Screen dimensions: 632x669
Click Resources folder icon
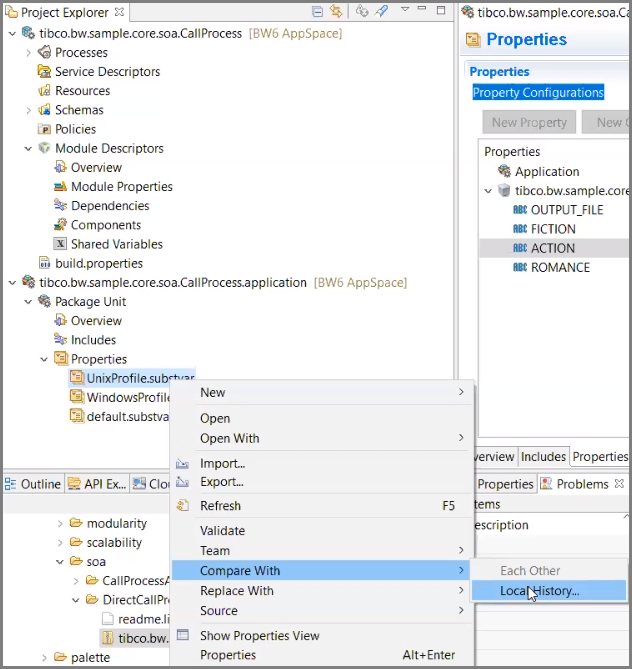point(44,90)
